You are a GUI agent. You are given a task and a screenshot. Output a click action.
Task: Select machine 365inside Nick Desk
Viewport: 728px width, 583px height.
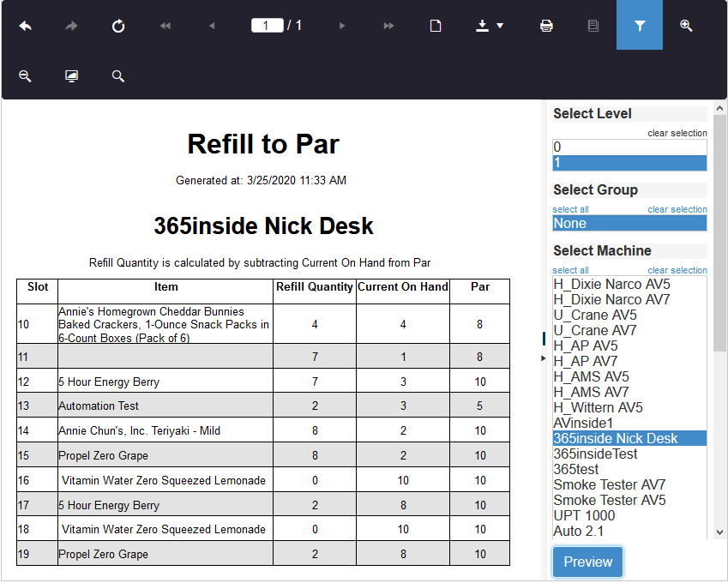coord(629,438)
